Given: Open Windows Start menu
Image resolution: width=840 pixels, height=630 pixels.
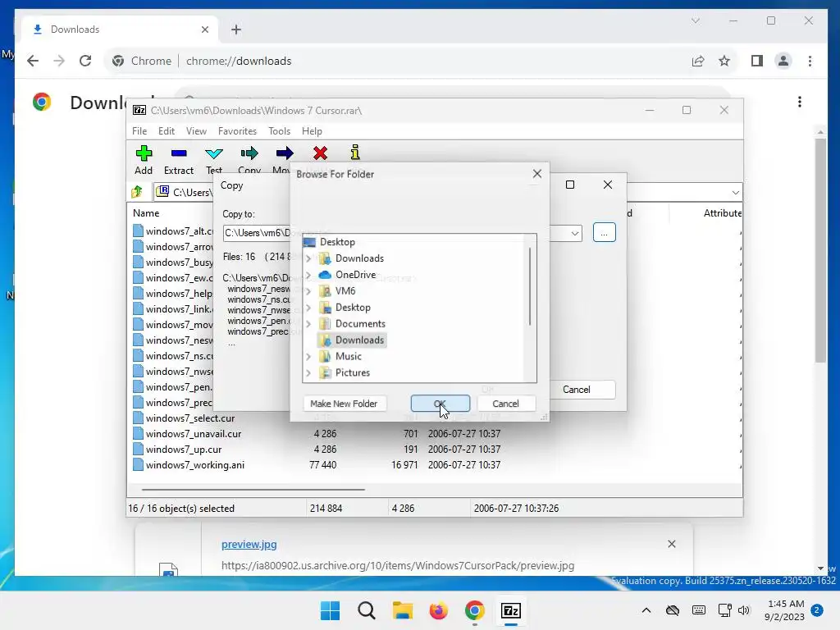Looking at the screenshot, I should pos(330,610).
